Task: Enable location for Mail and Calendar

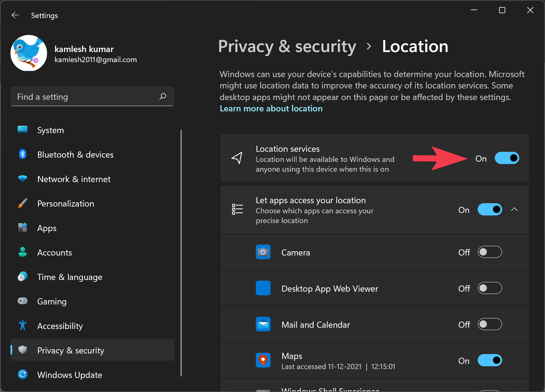Action: coord(490,324)
